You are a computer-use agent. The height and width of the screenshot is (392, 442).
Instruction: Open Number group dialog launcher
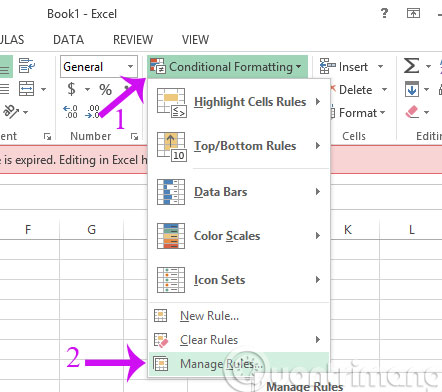[x=134, y=136]
